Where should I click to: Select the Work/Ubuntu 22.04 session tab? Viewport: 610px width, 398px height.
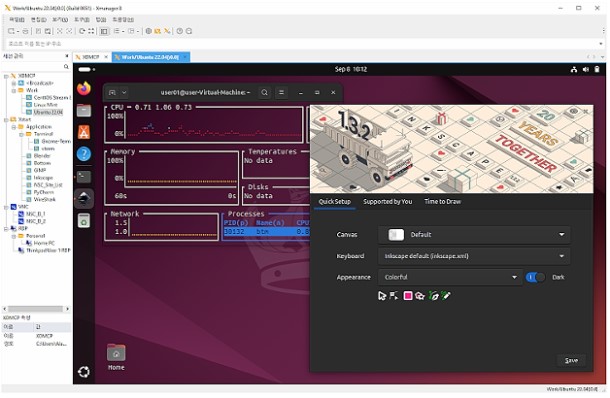151,57
